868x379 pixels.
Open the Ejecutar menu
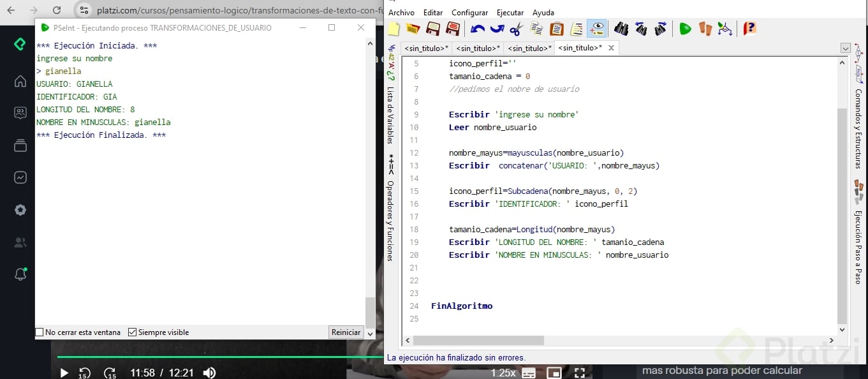[x=510, y=13]
